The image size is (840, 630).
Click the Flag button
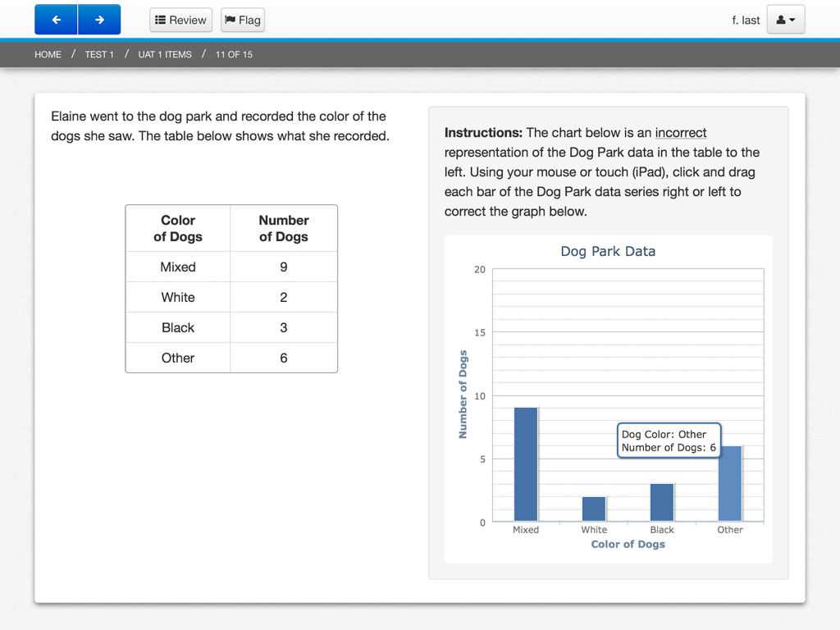point(242,20)
